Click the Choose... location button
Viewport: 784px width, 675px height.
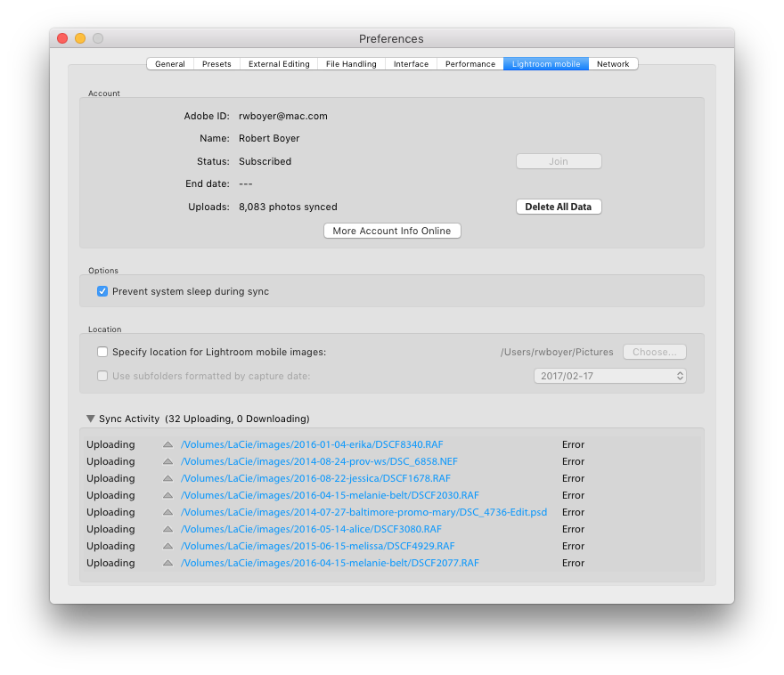[655, 352]
